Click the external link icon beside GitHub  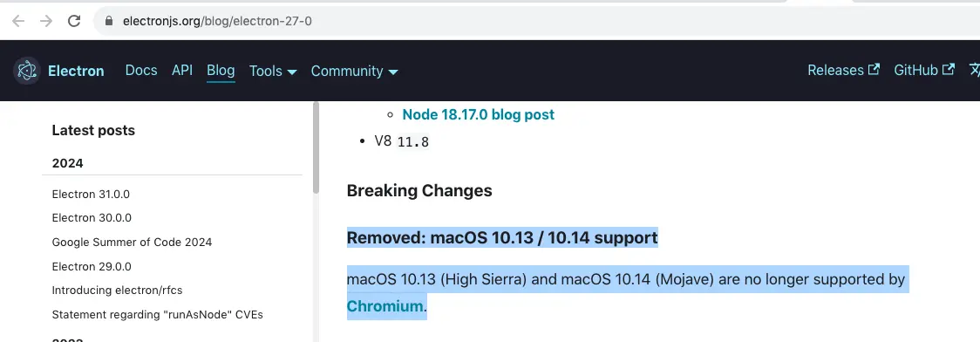949,70
